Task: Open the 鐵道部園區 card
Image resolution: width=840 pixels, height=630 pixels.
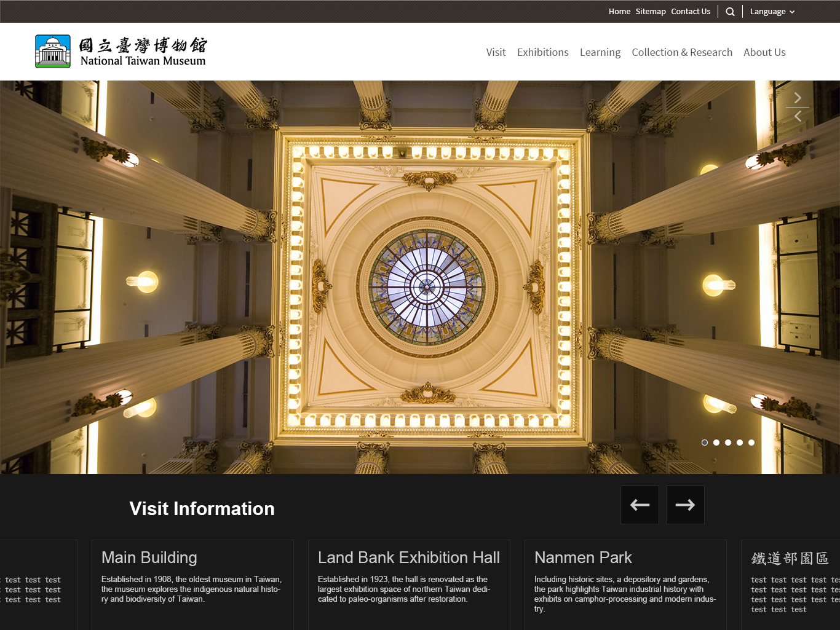Action: 790,585
